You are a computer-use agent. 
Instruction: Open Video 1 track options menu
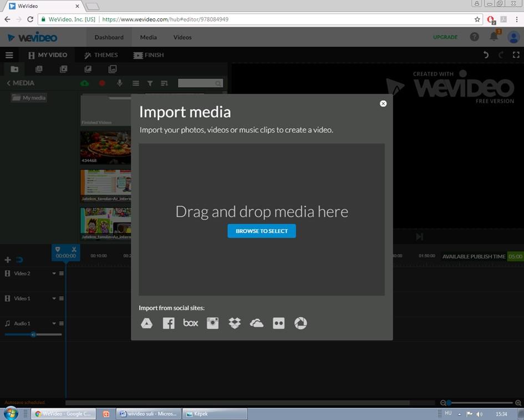[62, 298]
